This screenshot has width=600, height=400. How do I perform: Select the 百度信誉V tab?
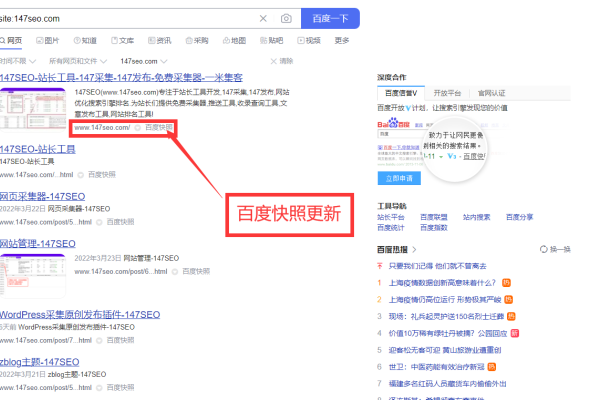coord(401,93)
